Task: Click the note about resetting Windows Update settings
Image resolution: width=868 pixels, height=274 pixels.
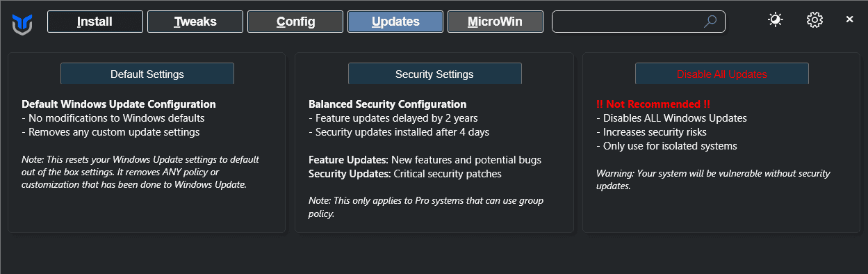Action: pyautogui.click(x=144, y=172)
